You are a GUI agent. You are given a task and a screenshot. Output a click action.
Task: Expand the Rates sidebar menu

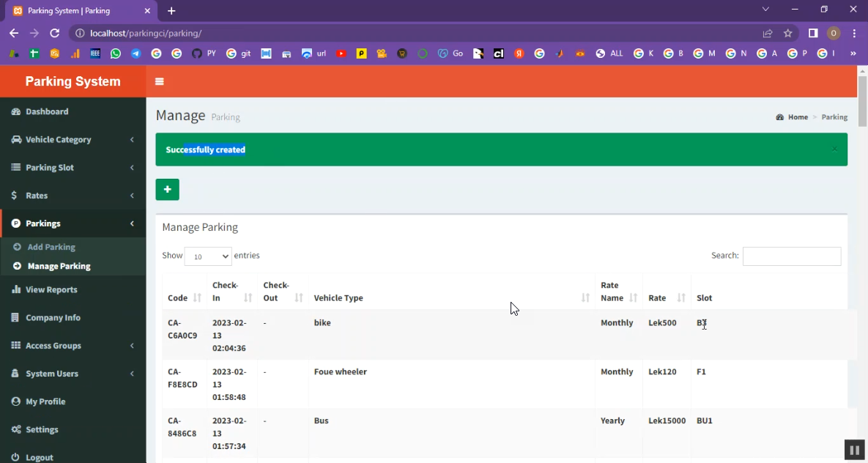[37, 196]
